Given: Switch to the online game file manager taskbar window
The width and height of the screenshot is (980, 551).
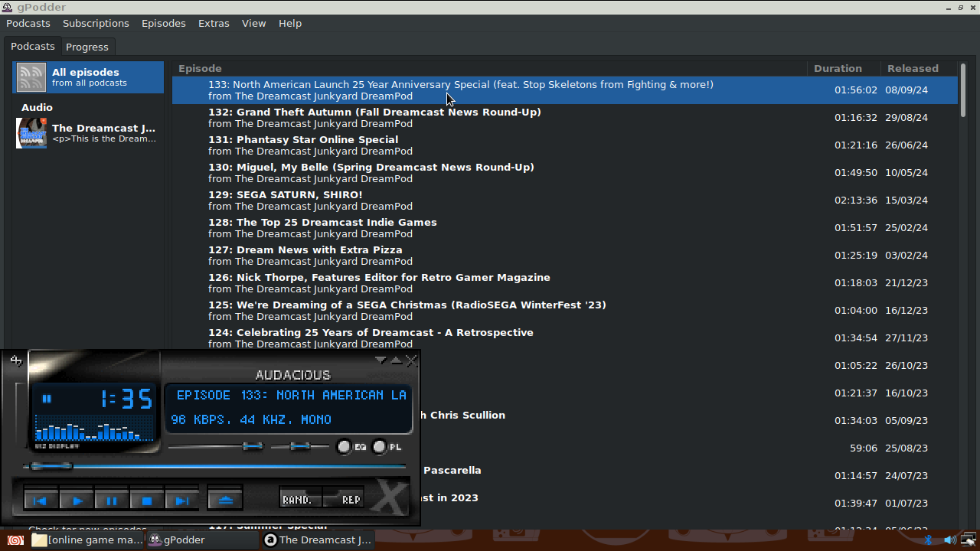Looking at the screenshot, I should pos(87,540).
